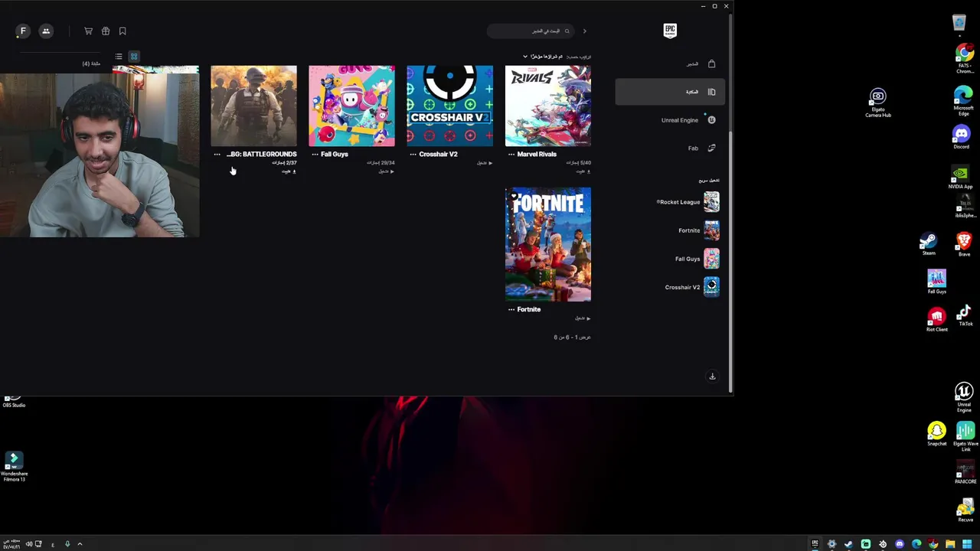Image resolution: width=980 pixels, height=551 pixels.
Task: Click the Epic Games taskbar icon
Action: pyautogui.click(x=815, y=544)
